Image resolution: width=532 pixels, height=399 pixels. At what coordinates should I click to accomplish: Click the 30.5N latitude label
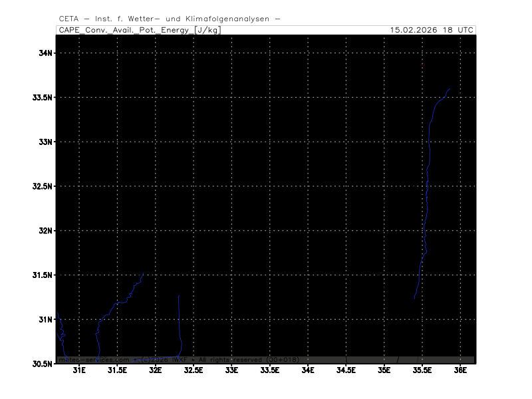point(41,364)
